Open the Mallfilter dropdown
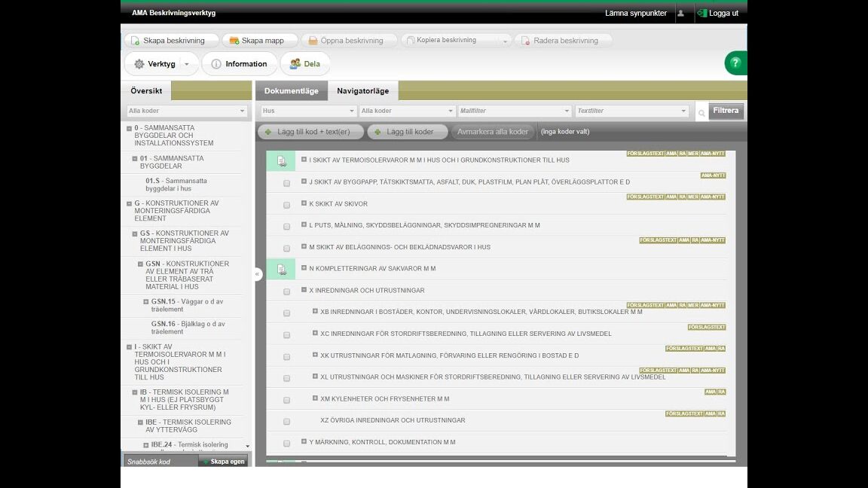 point(515,111)
